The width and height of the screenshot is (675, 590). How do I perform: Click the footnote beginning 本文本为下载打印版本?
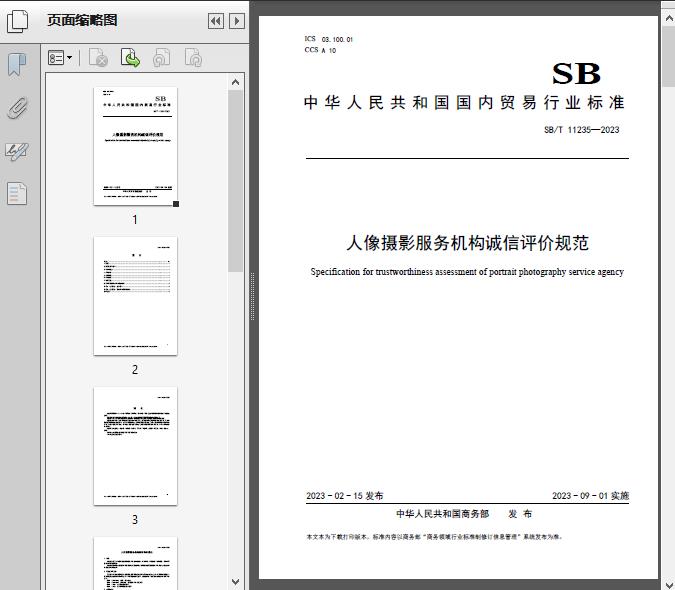point(434,537)
